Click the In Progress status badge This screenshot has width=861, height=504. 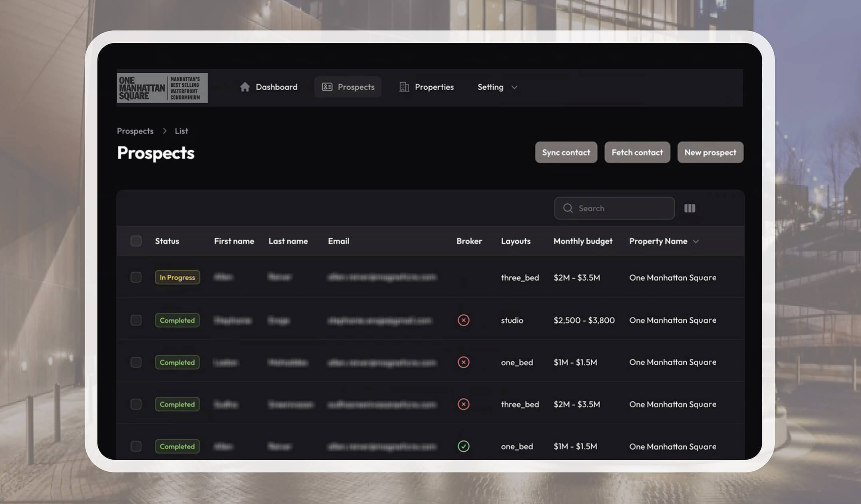177,277
